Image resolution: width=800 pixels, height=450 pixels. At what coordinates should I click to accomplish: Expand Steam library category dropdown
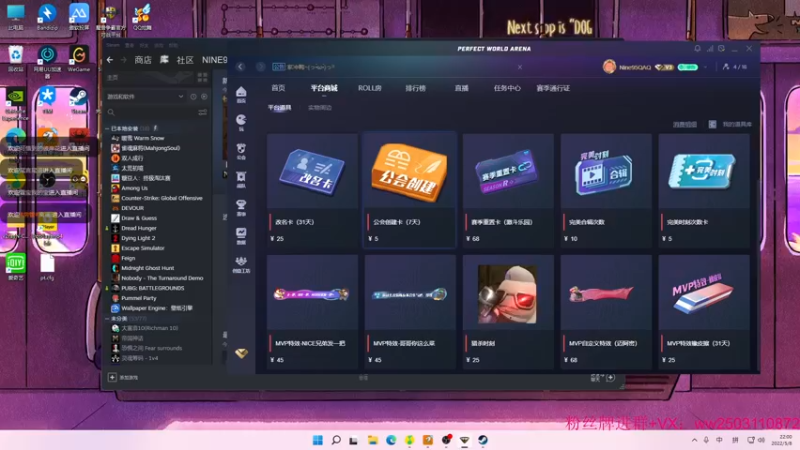(181, 96)
